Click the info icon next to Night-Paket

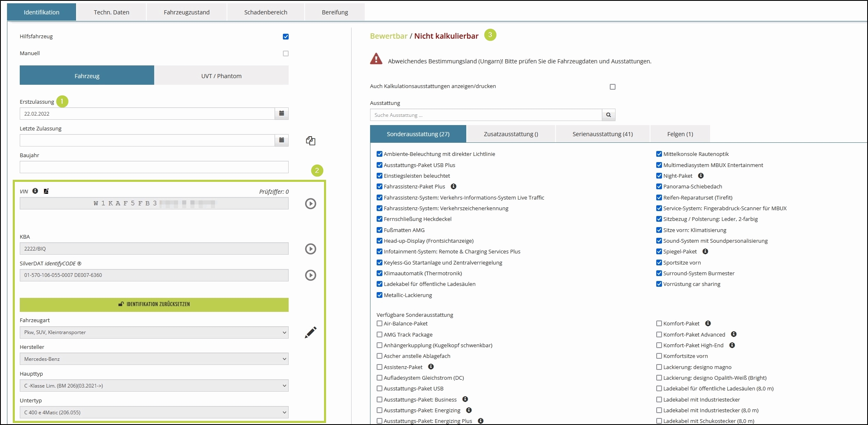coord(701,176)
